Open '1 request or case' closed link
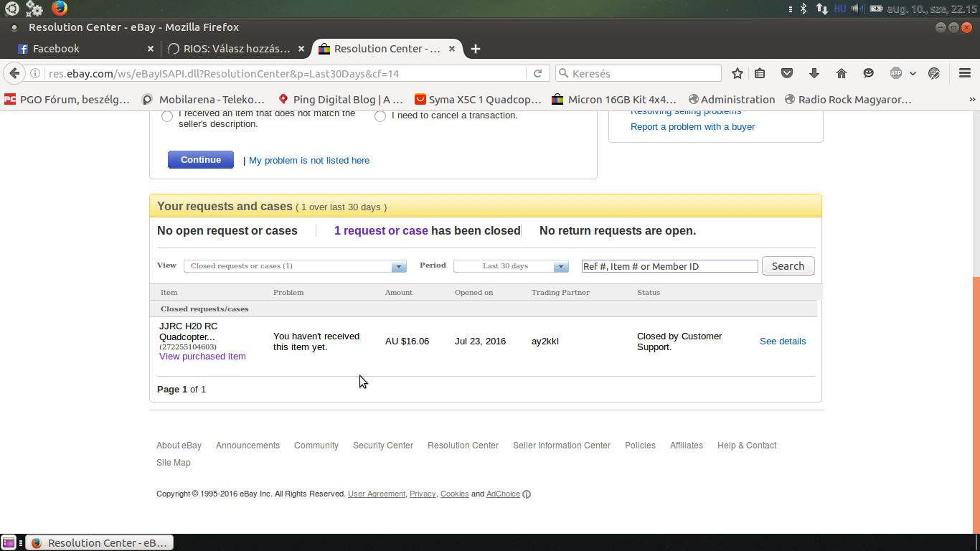Image resolution: width=980 pixels, height=551 pixels. 381,231
